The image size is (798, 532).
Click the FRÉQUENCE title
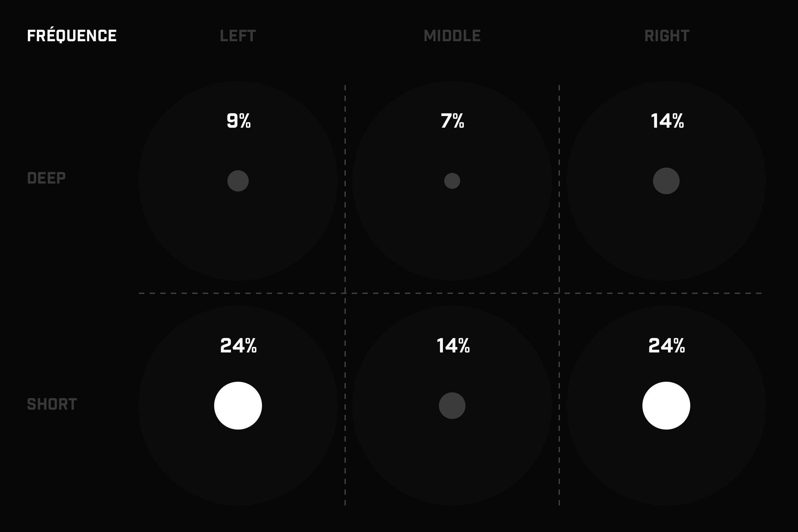[x=71, y=36]
